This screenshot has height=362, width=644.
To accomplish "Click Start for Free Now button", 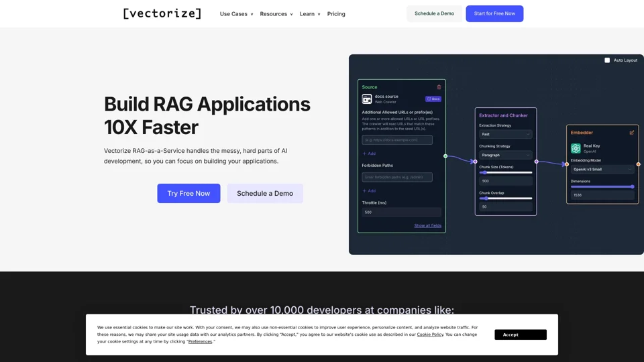I will tap(494, 13).
